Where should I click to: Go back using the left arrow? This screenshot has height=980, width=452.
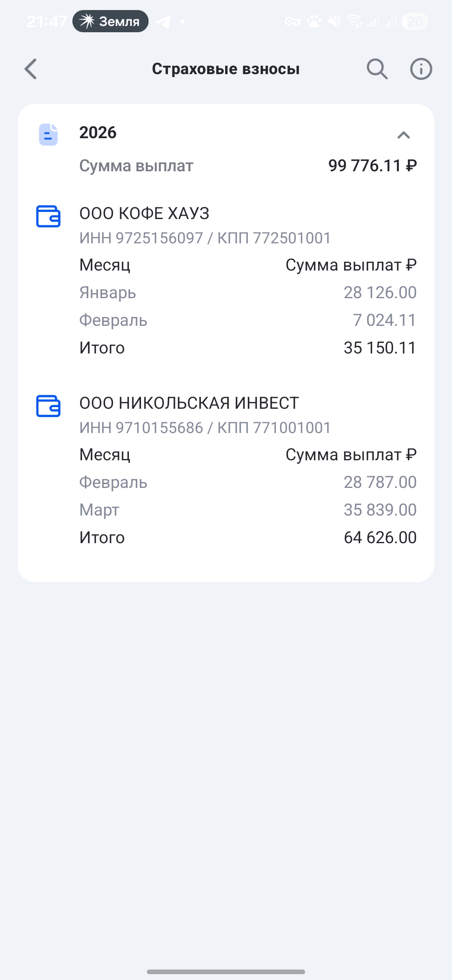point(31,69)
